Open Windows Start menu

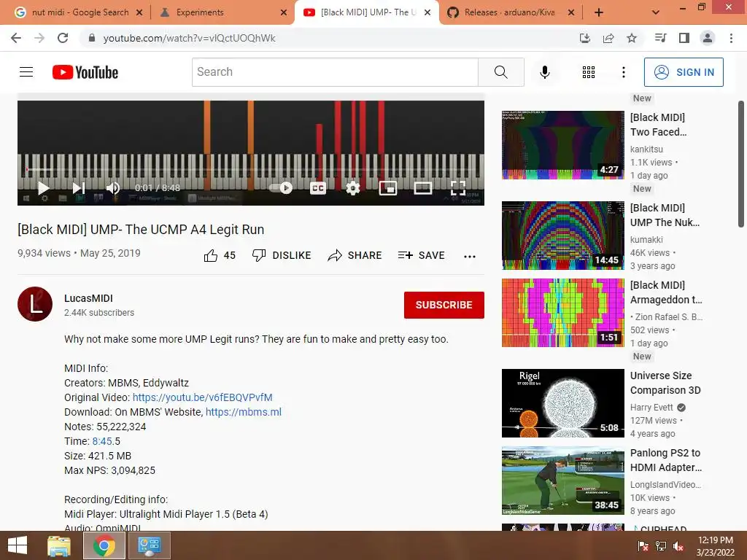click(x=18, y=545)
